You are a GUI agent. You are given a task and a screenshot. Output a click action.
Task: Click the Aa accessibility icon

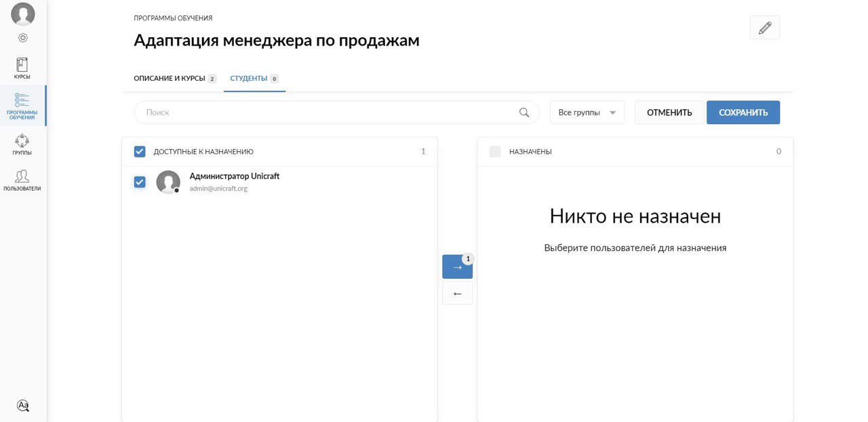tap(23, 405)
